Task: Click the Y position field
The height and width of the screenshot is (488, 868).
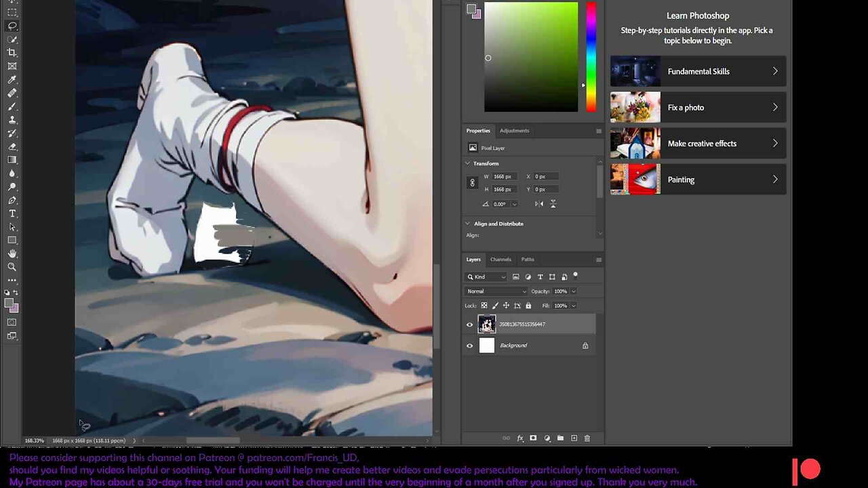Action: tap(547, 189)
